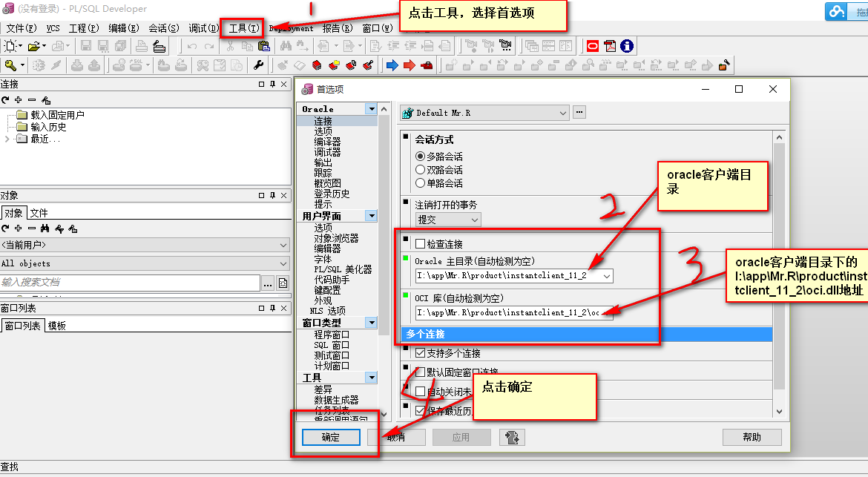Select the wrench preferences toolbar icon
The image size is (868, 477).
(x=259, y=66)
